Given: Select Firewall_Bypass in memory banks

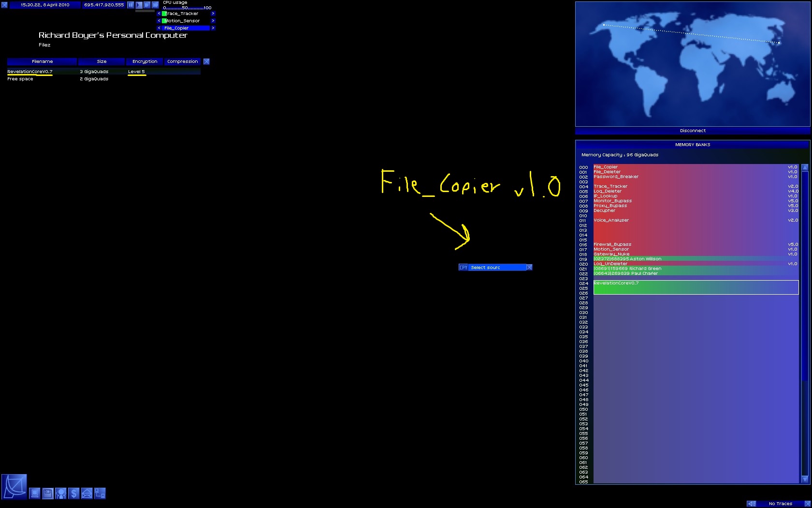Looking at the screenshot, I should coord(696,244).
